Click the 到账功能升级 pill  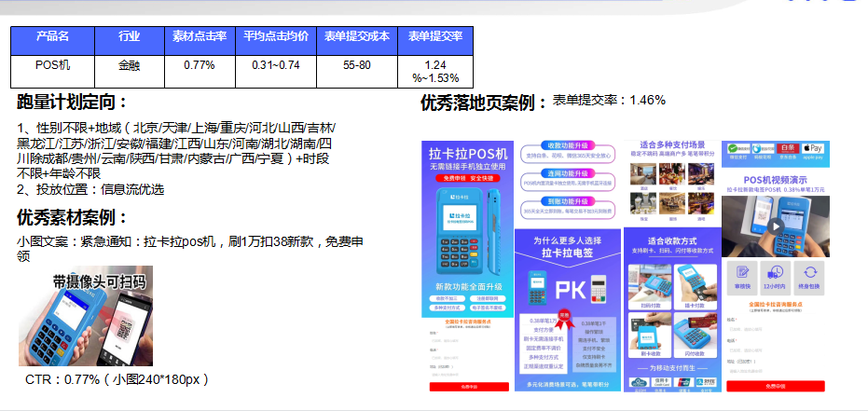[568, 200]
